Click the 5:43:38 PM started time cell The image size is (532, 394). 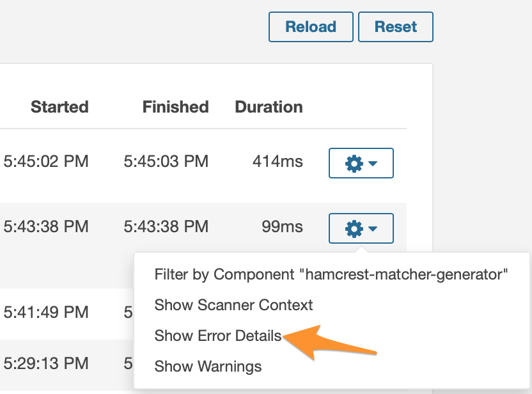tap(46, 226)
